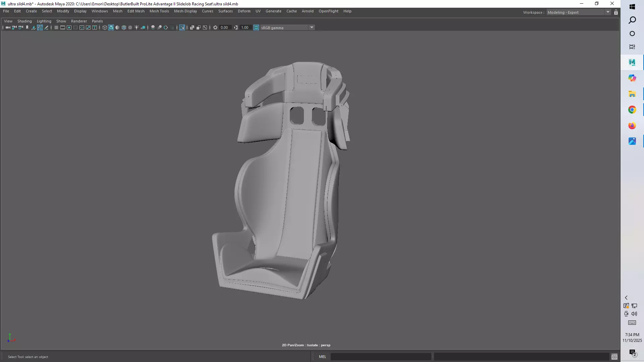Open the Windows menu
Screen dimensions: 644x362
click(100, 11)
